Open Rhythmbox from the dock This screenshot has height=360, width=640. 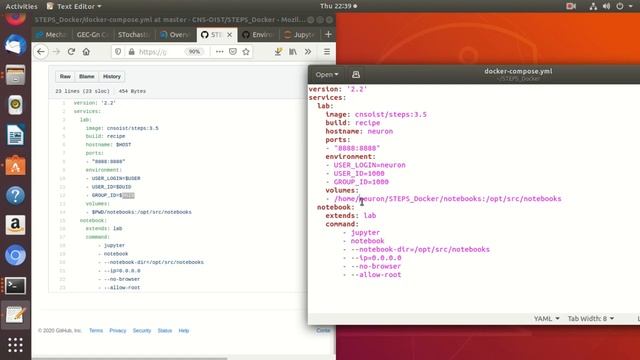click(x=15, y=105)
